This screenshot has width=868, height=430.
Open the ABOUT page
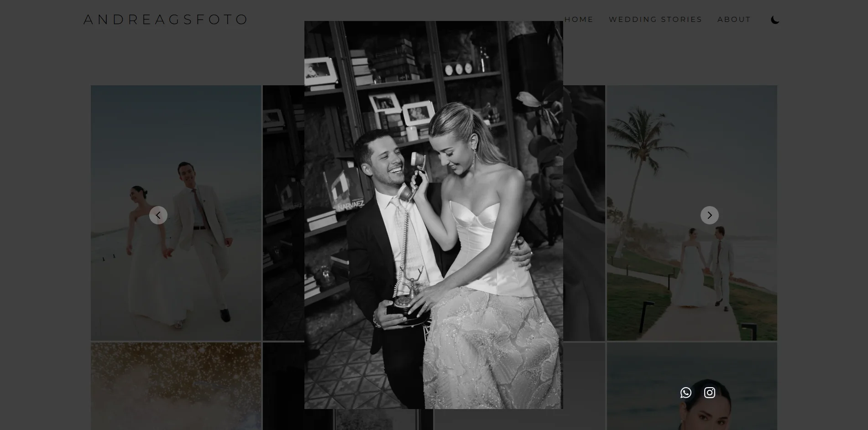pyautogui.click(x=734, y=19)
